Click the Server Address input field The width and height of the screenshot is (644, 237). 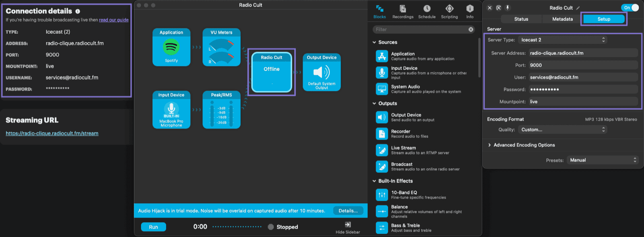tap(583, 53)
